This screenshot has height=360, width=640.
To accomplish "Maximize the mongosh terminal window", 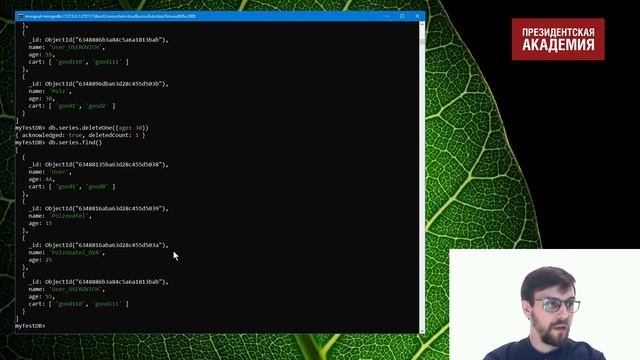I will 402,16.
